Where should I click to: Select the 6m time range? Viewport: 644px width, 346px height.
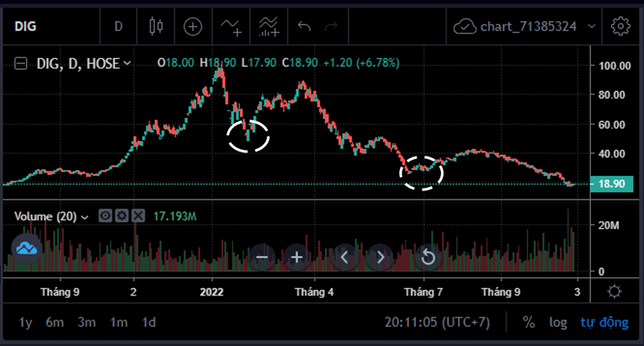55,322
